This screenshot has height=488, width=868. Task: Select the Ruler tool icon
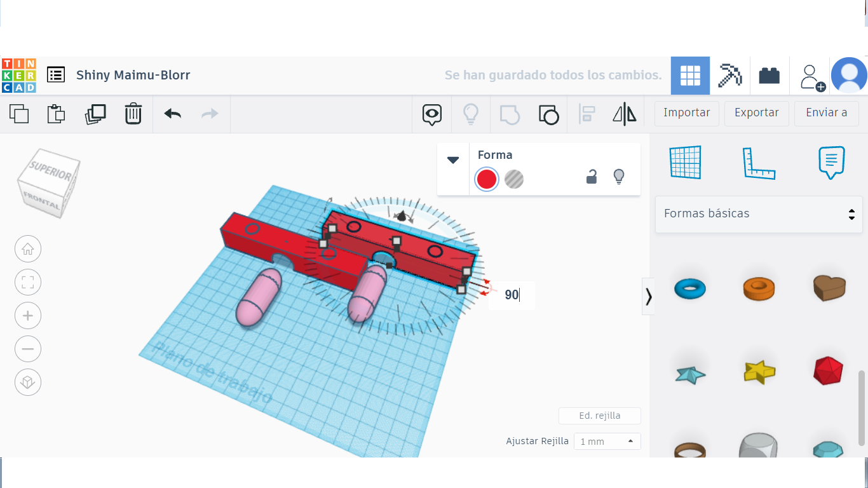pos(759,163)
